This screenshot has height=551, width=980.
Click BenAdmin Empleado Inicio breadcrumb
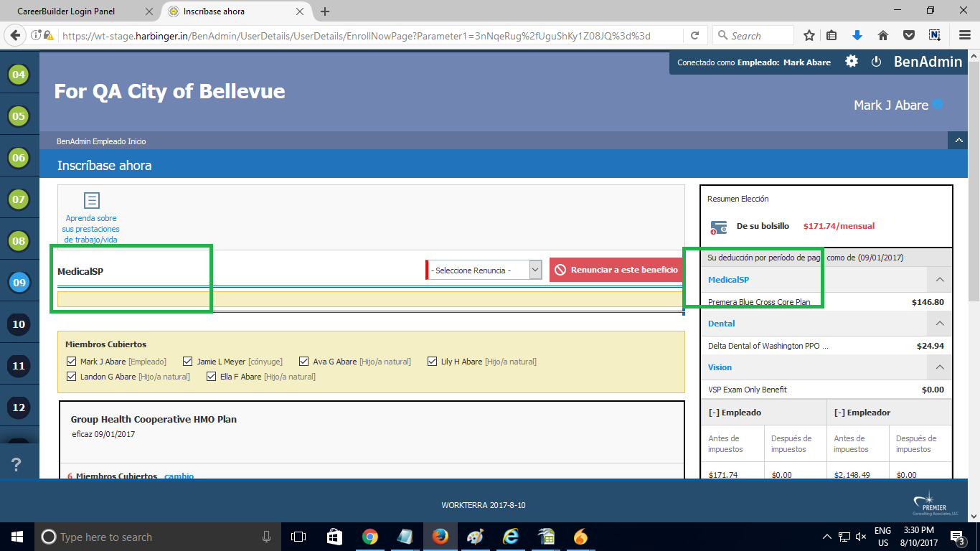(101, 141)
